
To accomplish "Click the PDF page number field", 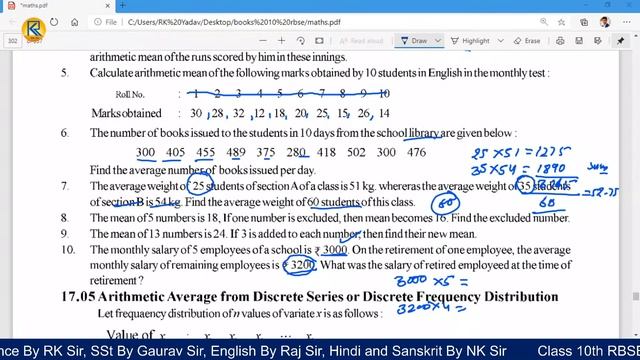I will [13, 41].
